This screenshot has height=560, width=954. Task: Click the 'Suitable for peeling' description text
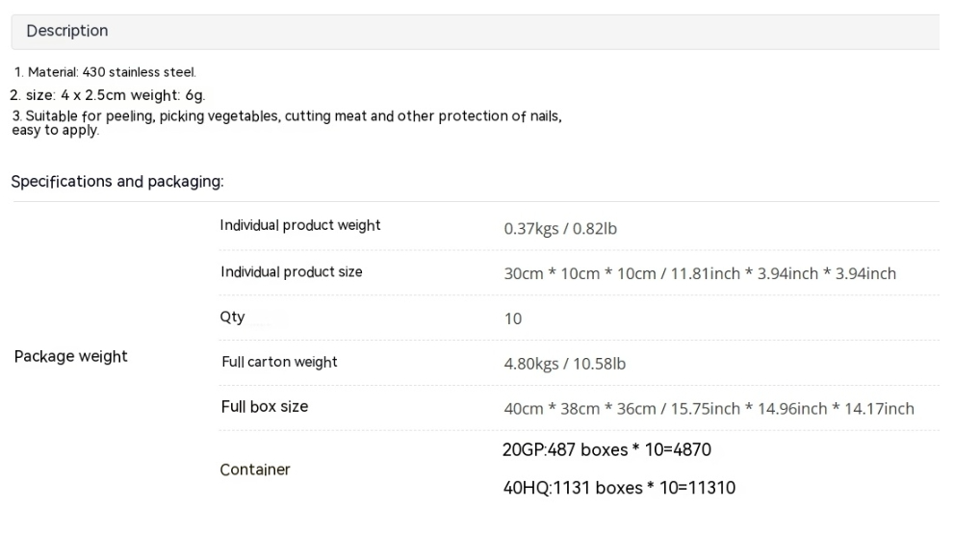(x=287, y=116)
